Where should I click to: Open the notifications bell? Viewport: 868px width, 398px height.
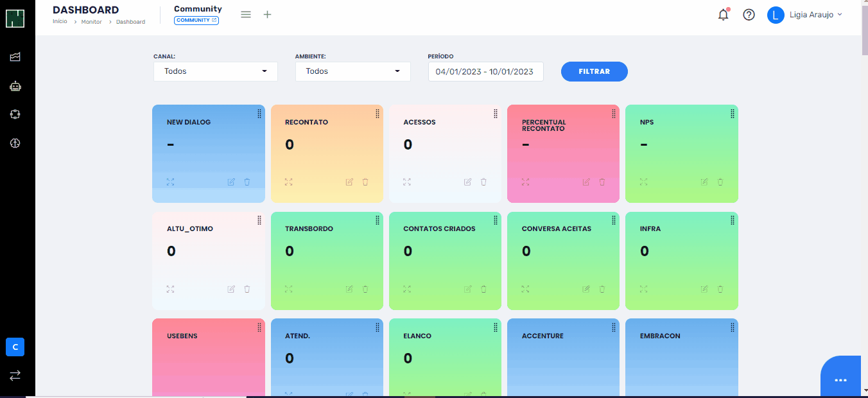click(724, 15)
